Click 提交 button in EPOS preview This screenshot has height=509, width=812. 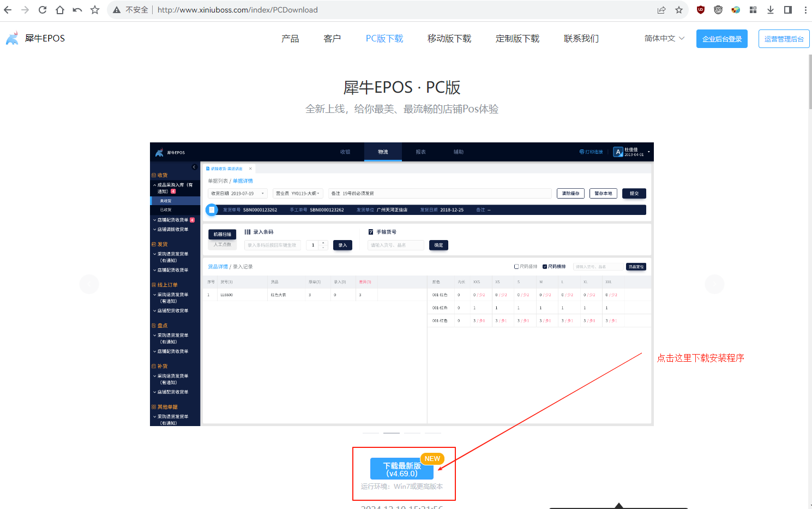[634, 193]
